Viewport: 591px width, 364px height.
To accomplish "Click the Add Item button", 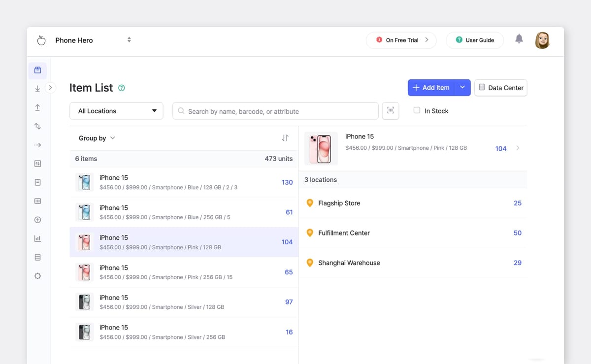I will (431, 88).
